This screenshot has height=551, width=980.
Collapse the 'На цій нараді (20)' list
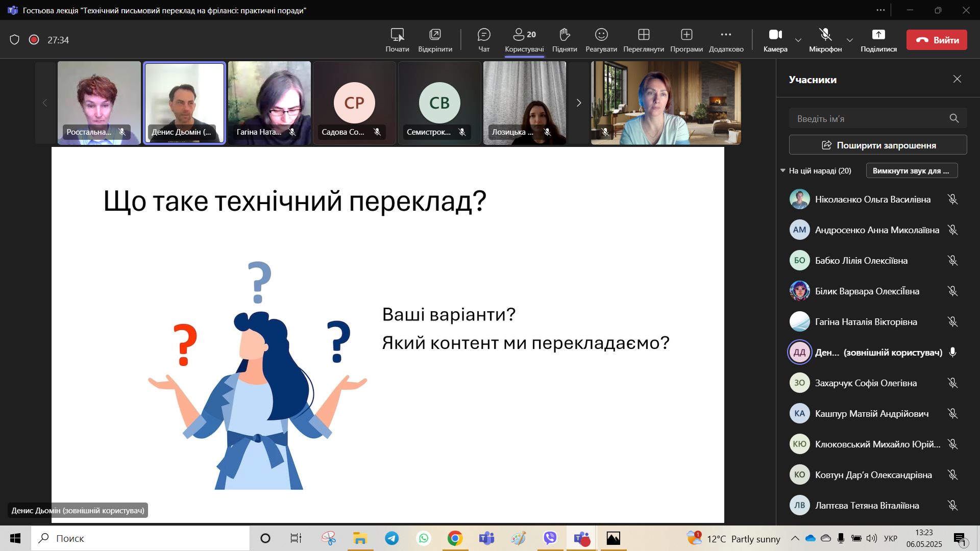click(x=783, y=170)
